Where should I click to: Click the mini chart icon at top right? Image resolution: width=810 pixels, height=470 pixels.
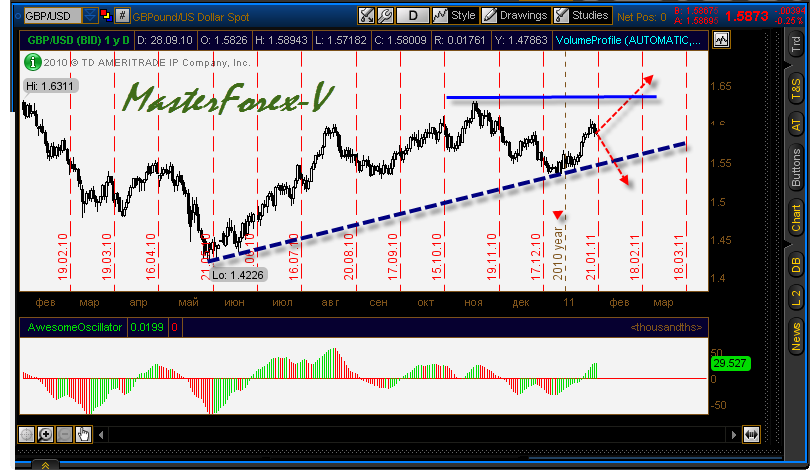click(722, 40)
